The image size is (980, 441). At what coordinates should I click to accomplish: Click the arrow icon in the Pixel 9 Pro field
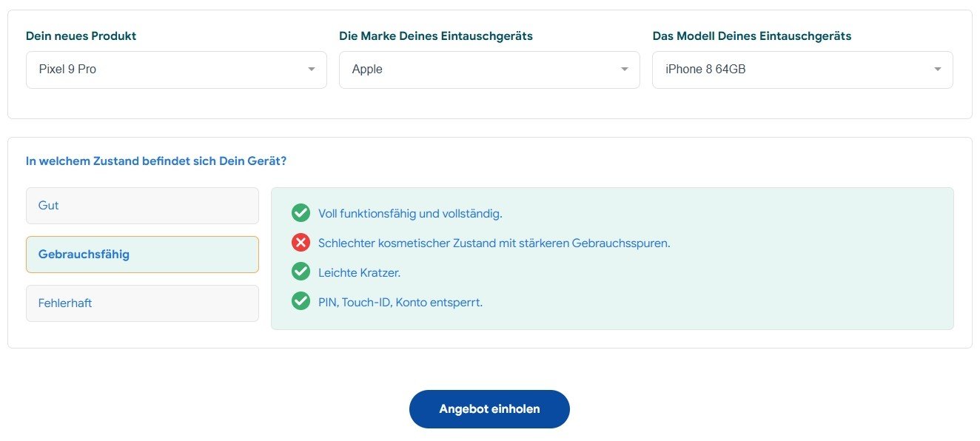coord(312,70)
